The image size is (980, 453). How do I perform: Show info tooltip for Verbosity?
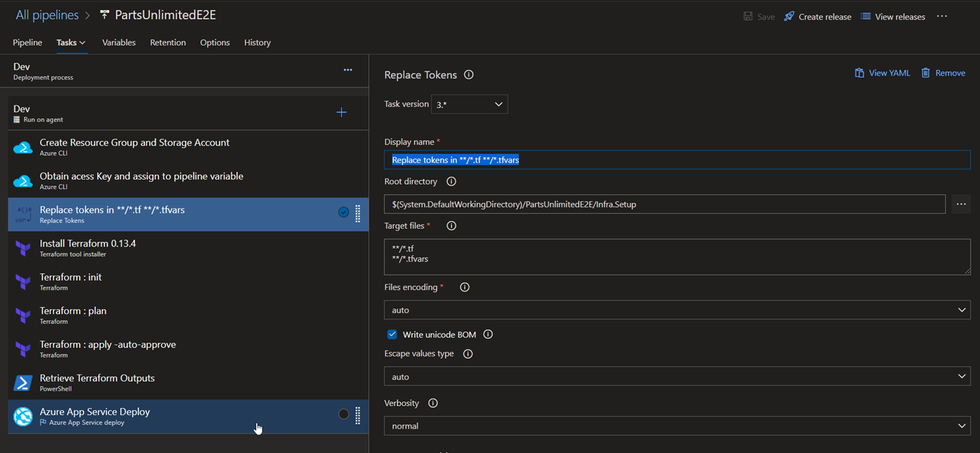click(433, 404)
